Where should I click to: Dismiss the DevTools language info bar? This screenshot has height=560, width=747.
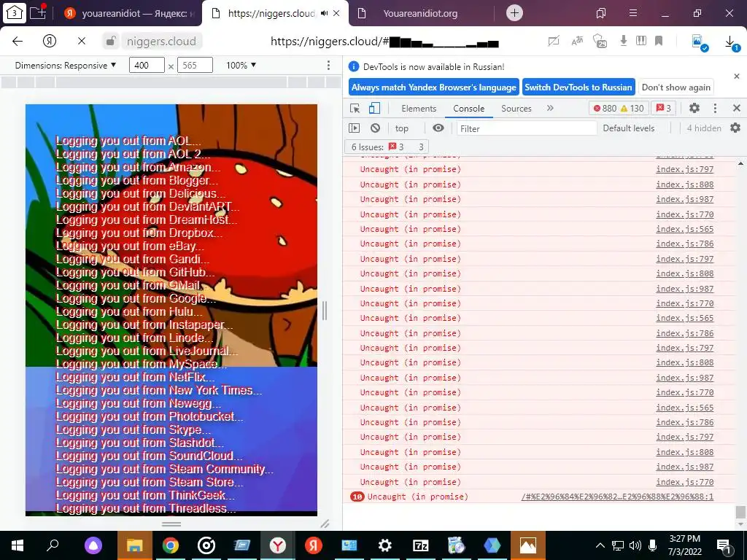(x=737, y=76)
